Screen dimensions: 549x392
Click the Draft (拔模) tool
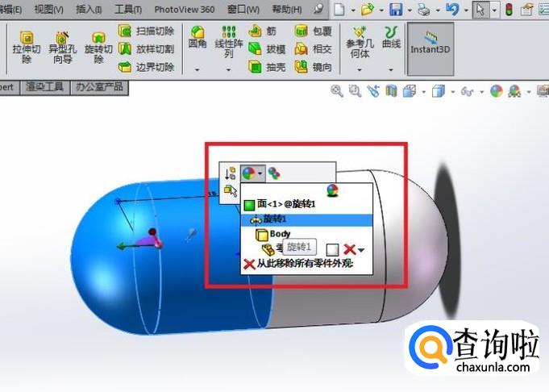[267, 48]
